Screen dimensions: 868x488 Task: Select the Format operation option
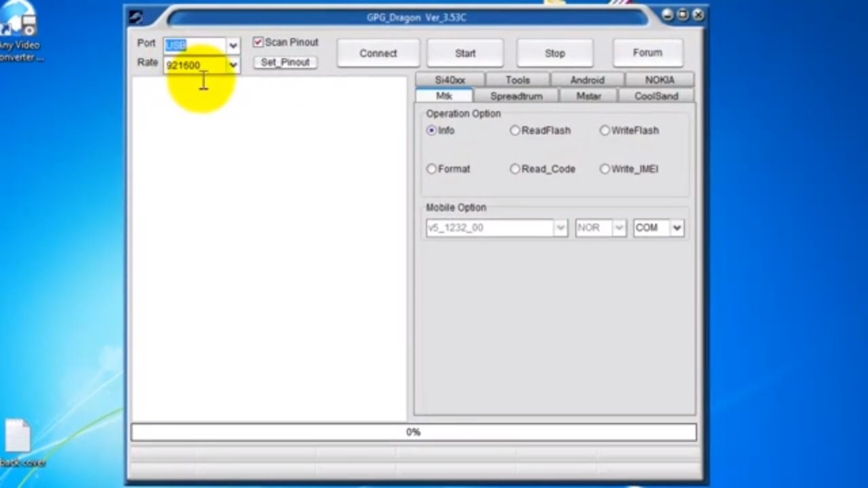431,169
